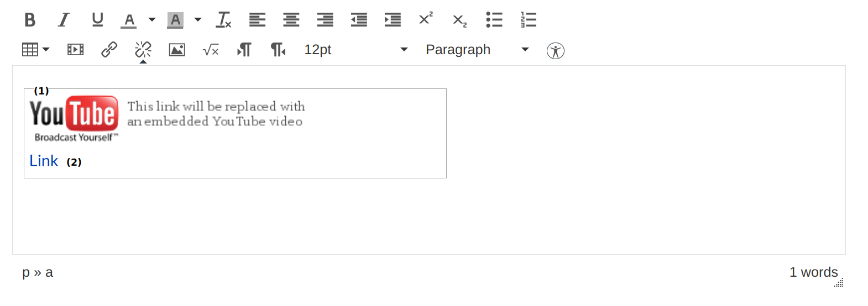The height and width of the screenshot is (306, 868).
Task: Insert a bulleted list
Action: click(x=494, y=20)
